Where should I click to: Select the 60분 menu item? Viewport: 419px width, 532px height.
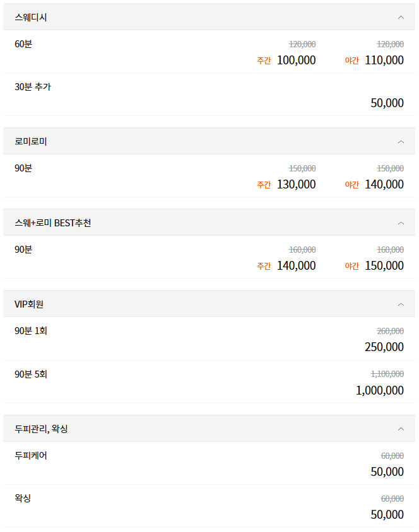(21, 44)
